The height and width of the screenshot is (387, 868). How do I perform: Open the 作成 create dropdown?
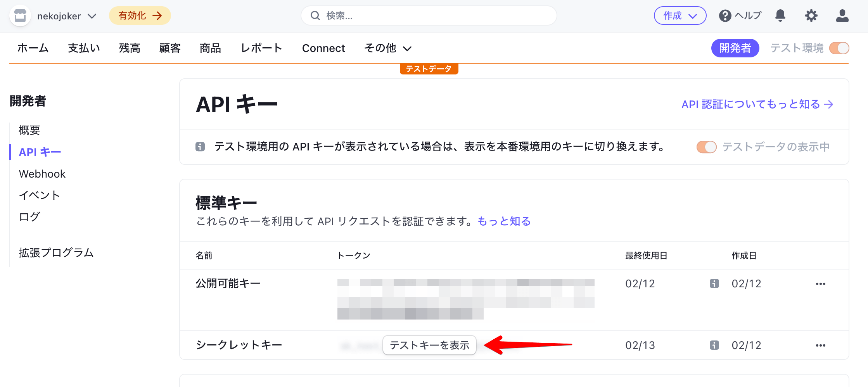point(680,16)
